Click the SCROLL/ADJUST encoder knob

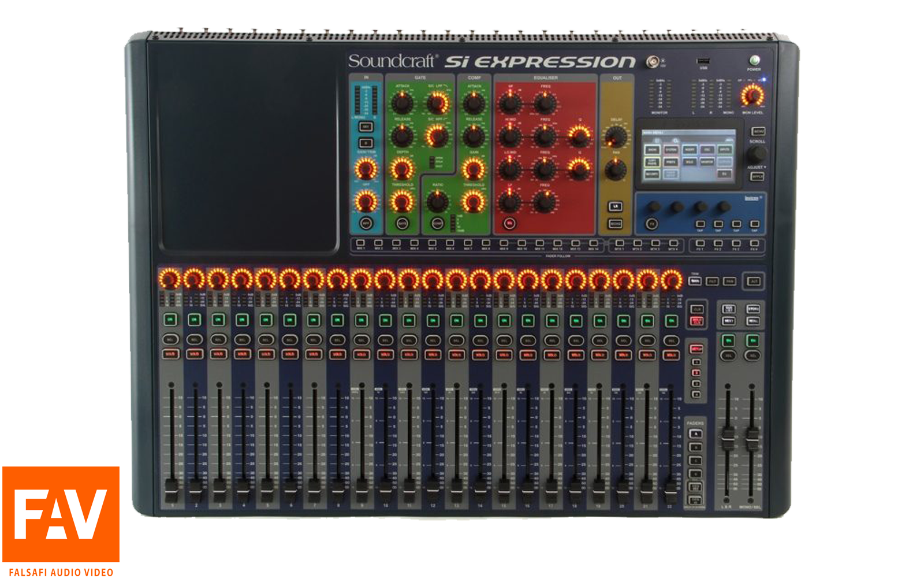coord(756,154)
